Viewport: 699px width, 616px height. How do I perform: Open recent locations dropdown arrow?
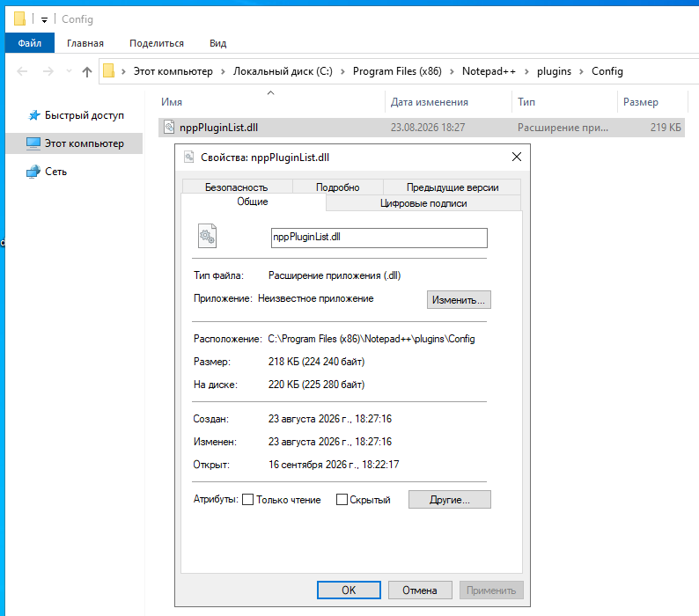(x=69, y=71)
